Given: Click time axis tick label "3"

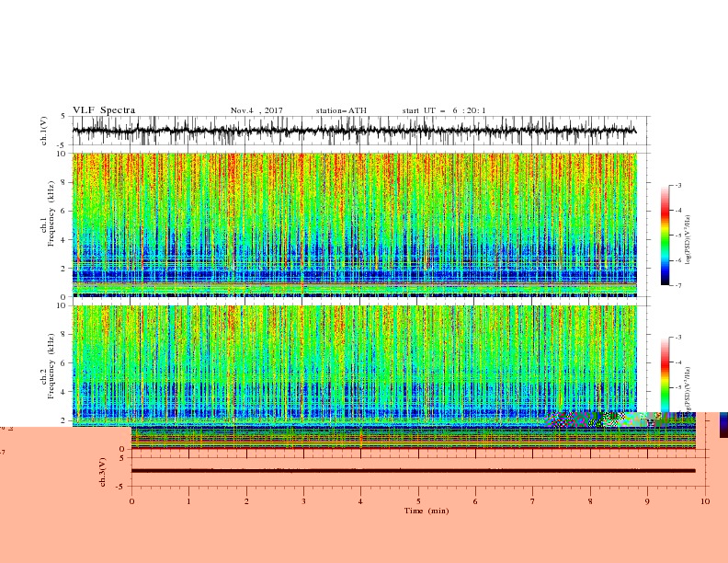Looking at the screenshot, I should pyautogui.click(x=303, y=501).
